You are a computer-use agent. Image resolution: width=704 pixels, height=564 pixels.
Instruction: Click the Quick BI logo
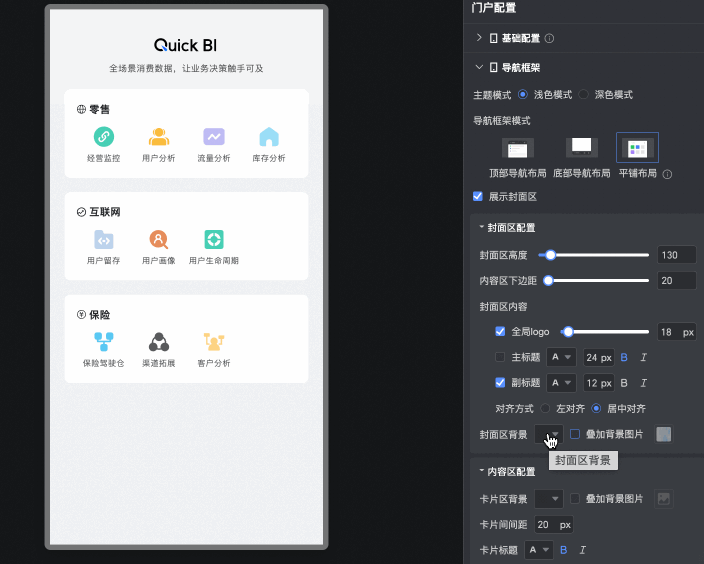[185, 45]
